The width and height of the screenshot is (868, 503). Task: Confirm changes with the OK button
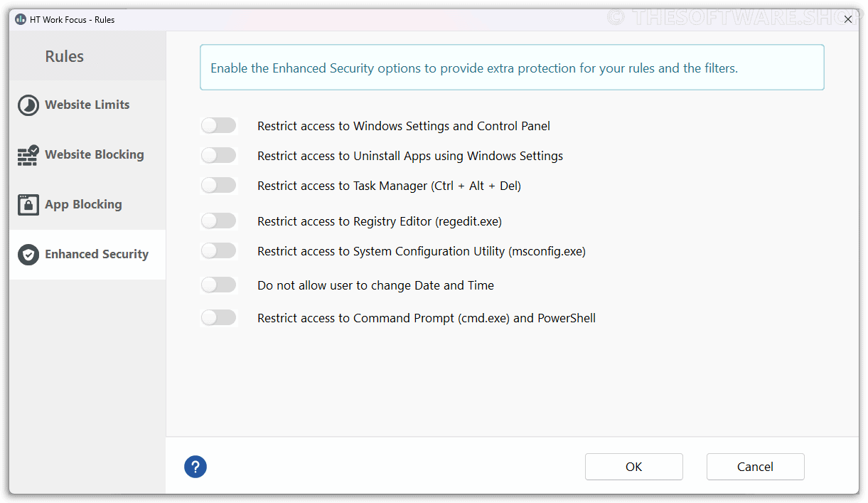click(634, 467)
